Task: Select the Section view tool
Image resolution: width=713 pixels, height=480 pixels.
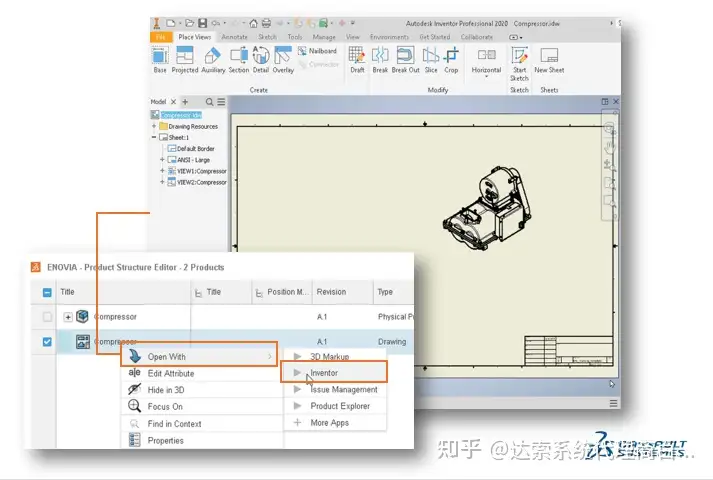Action: tap(239, 60)
